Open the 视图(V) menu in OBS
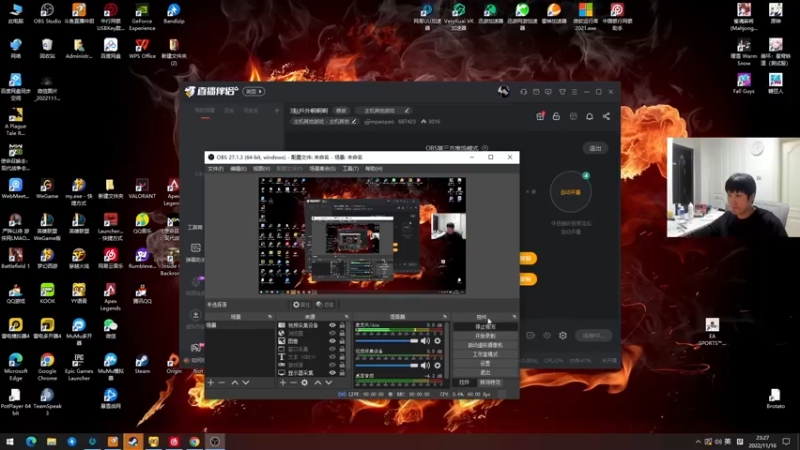 click(261, 168)
